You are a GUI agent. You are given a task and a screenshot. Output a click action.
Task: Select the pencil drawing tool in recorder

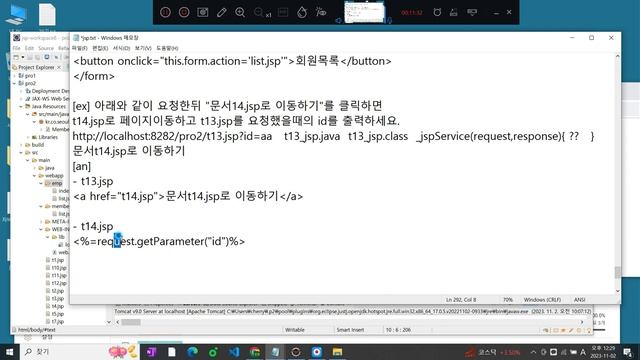coord(222,12)
